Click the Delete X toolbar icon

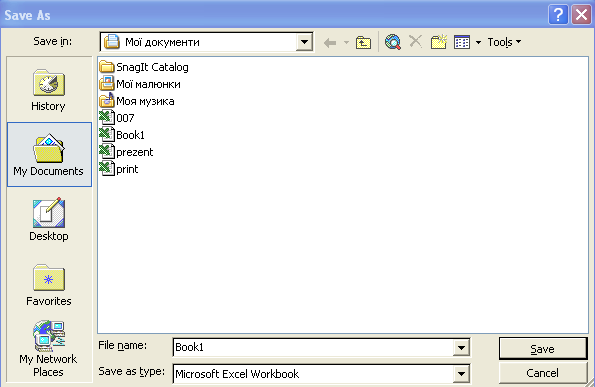(x=416, y=41)
